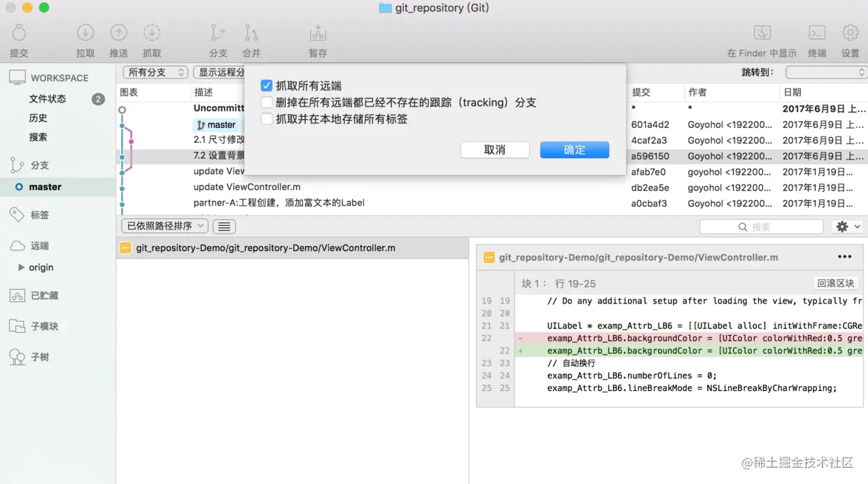Click the 抓取 (fetch) toolbar icon

click(x=152, y=33)
